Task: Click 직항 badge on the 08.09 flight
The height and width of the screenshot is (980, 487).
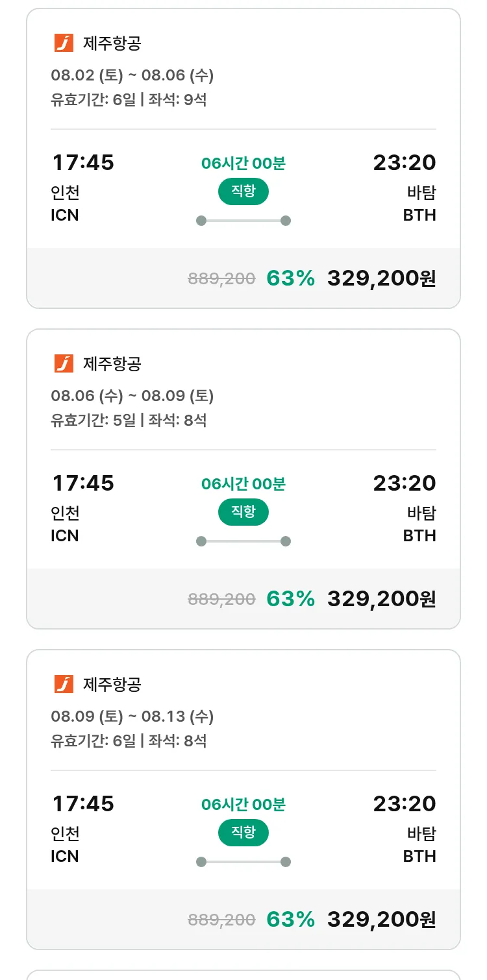Action: (243, 833)
